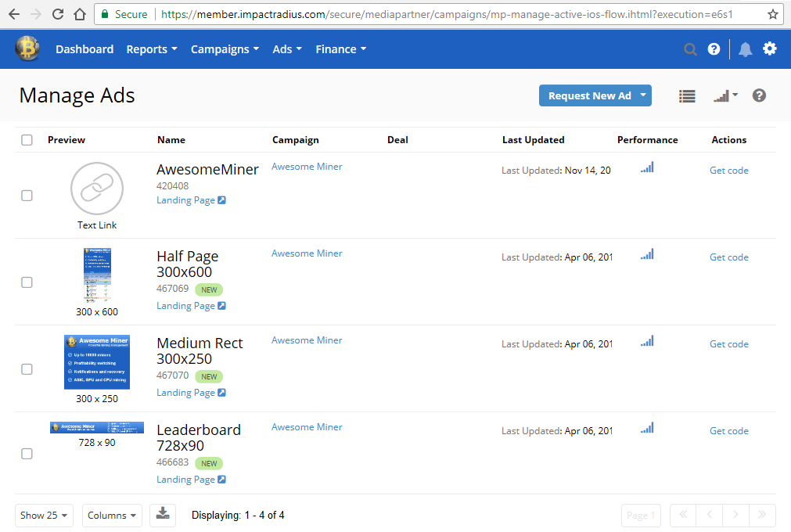View performance chart for Half Page 300x600
The width and height of the screenshot is (791, 532).
(x=647, y=254)
